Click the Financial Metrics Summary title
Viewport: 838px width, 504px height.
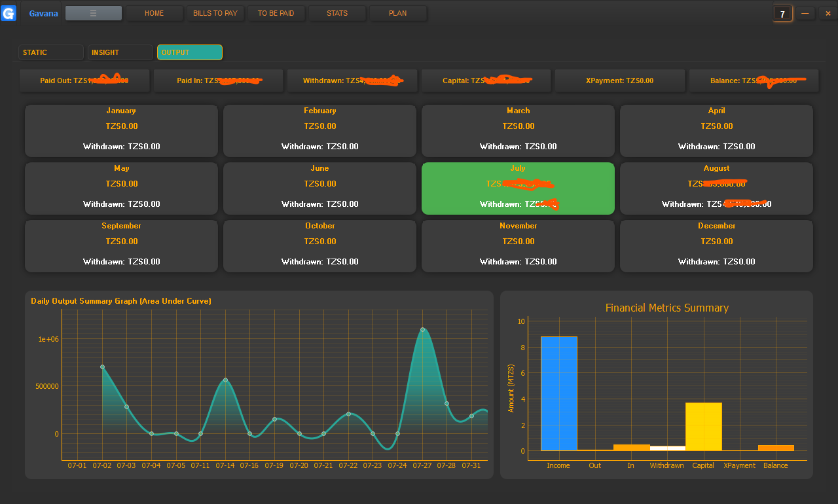click(x=666, y=308)
